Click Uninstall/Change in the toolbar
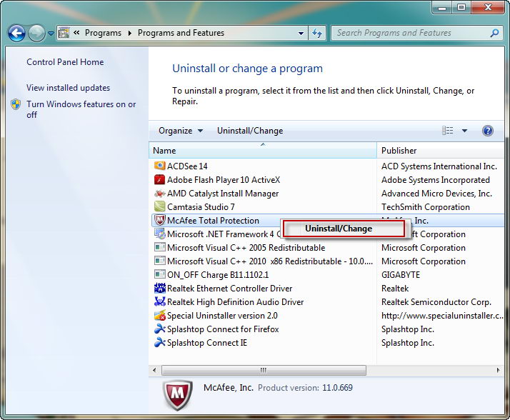The height and width of the screenshot is (420, 510). [250, 131]
